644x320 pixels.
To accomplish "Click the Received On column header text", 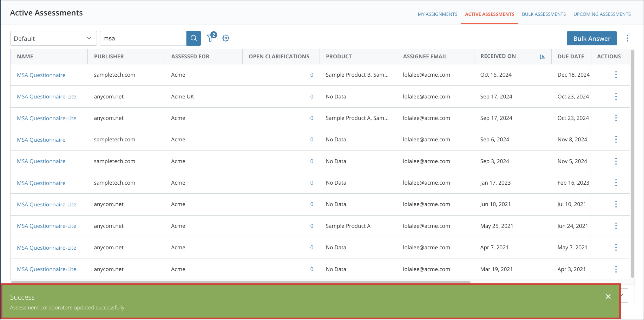I will pyautogui.click(x=498, y=56).
